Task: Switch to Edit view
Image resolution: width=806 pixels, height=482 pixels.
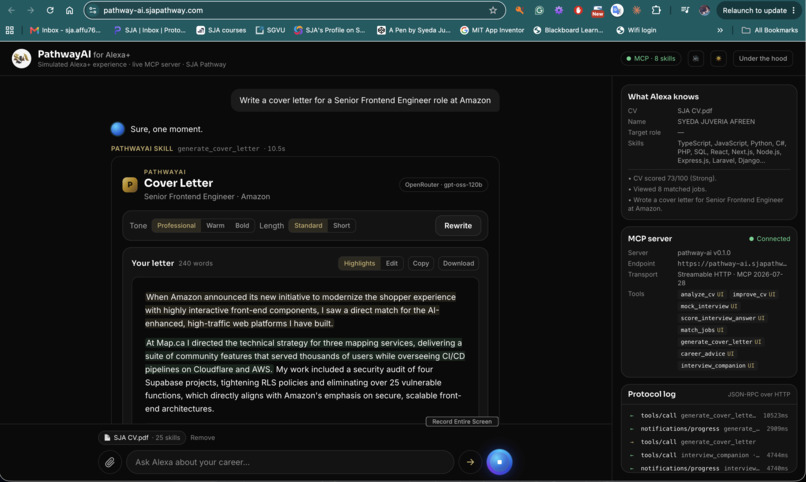Action: (x=392, y=263)
